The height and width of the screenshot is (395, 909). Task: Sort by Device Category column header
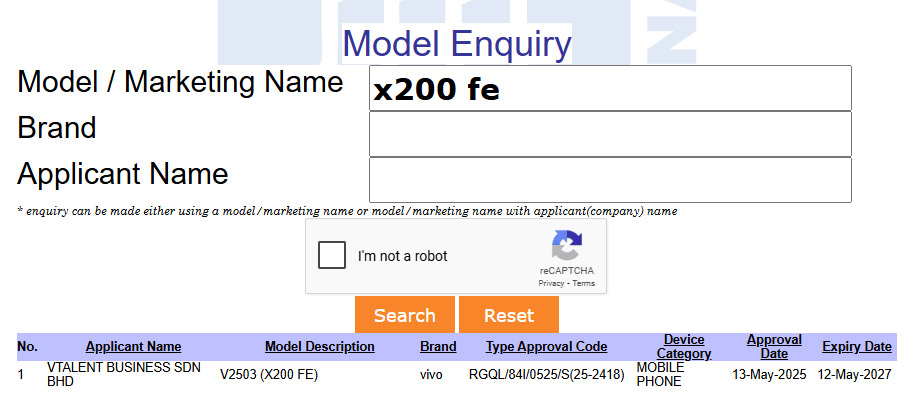[684, 347]
